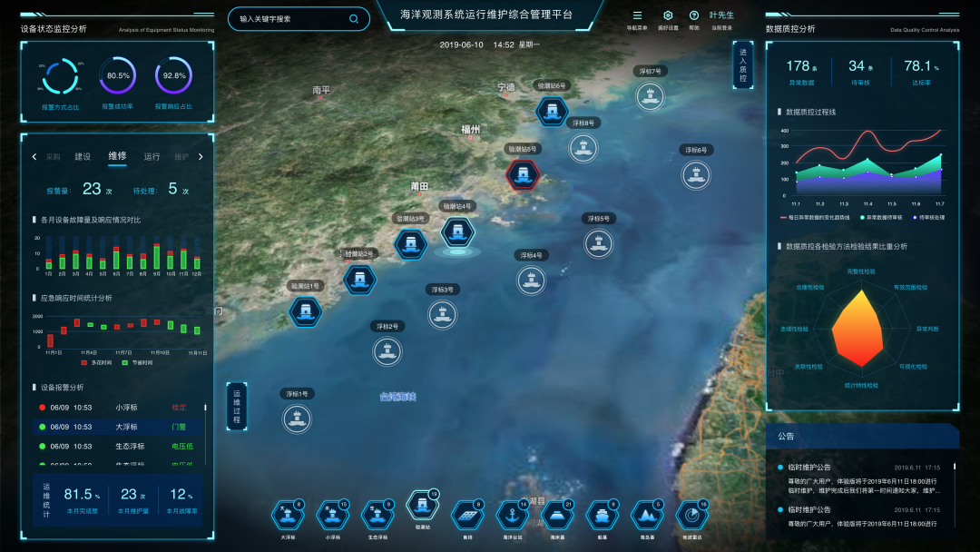Click the 80.5% 报警成功率 gauge
The height and width of the screenshot is (552, 980).
(x=117, y=75)
